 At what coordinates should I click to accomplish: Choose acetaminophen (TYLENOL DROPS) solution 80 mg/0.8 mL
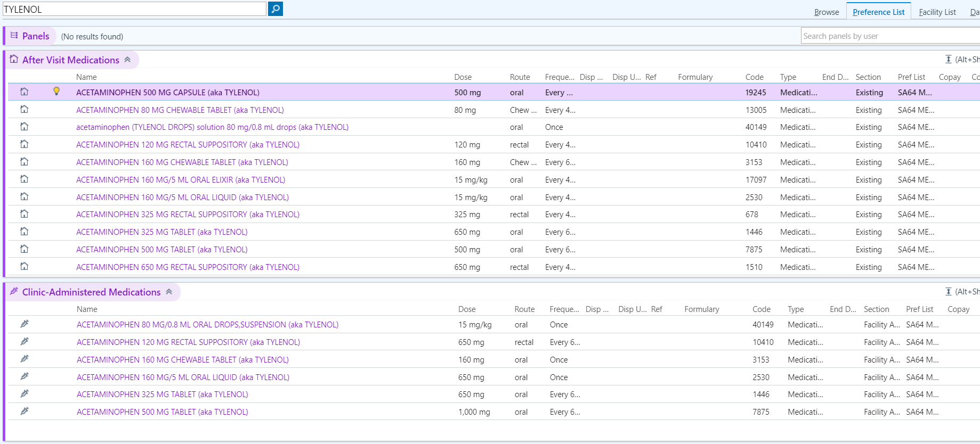coord(212,127)
